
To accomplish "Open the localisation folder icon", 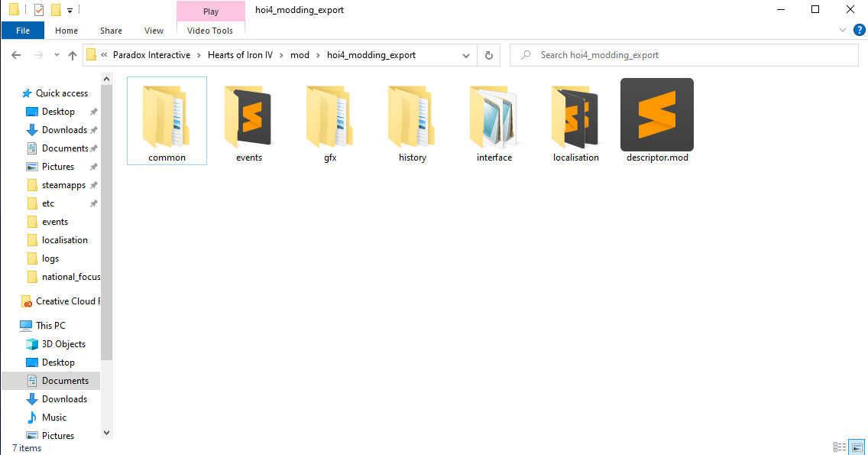I will (575, 117).
